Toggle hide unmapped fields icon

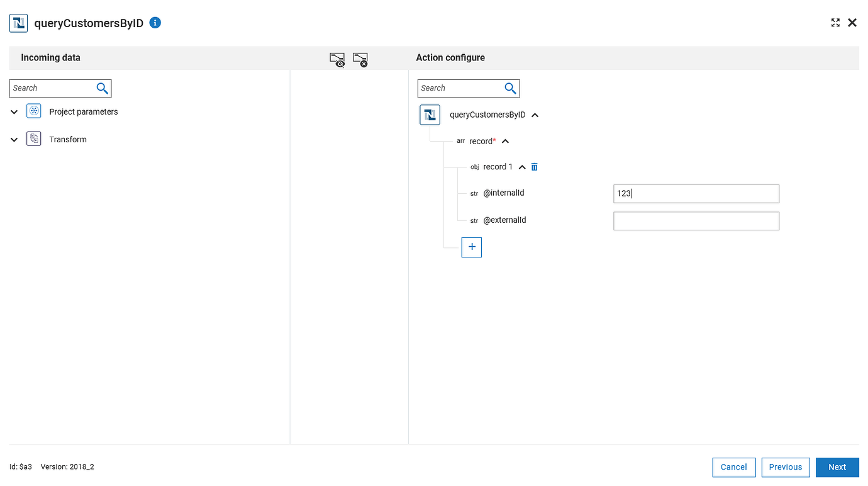pos(337,59)
